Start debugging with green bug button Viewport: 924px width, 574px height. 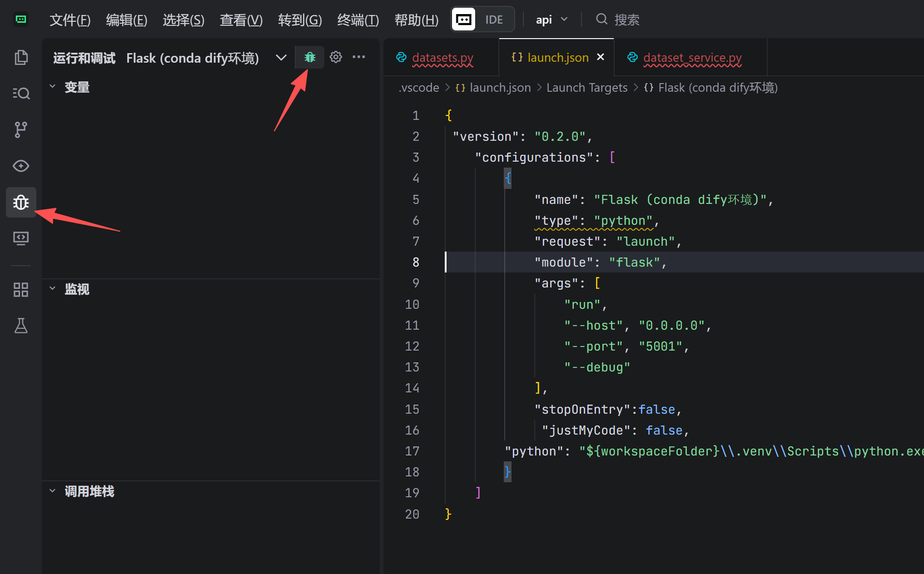coord(309,57)
